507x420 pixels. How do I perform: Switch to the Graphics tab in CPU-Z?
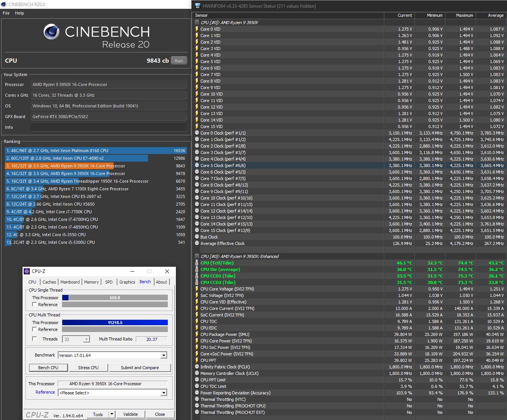pos(127,282)
